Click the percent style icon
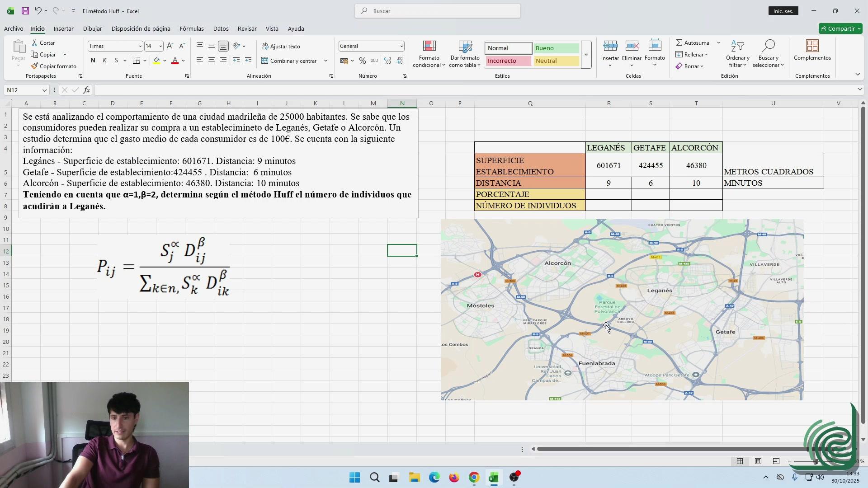This screenshot has width=868, height=488. (x=362, y=61)
